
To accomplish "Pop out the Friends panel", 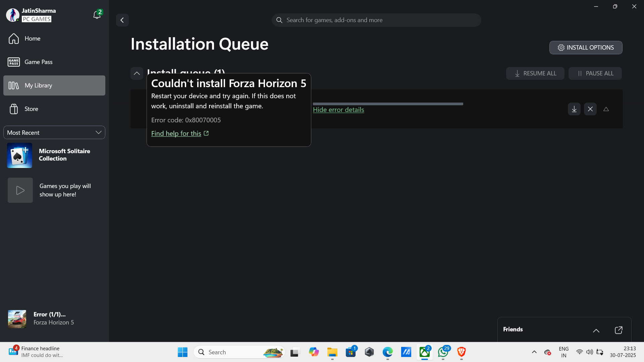I will [618, 330].
